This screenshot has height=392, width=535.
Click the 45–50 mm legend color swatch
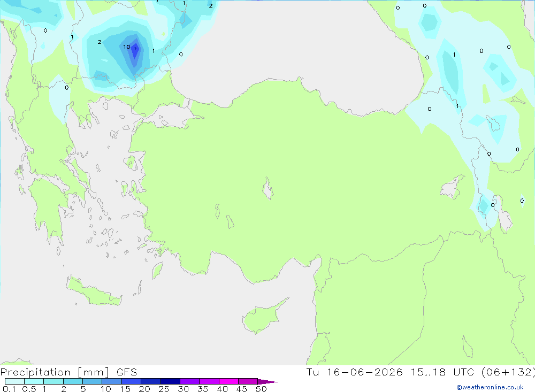(248, 381)
